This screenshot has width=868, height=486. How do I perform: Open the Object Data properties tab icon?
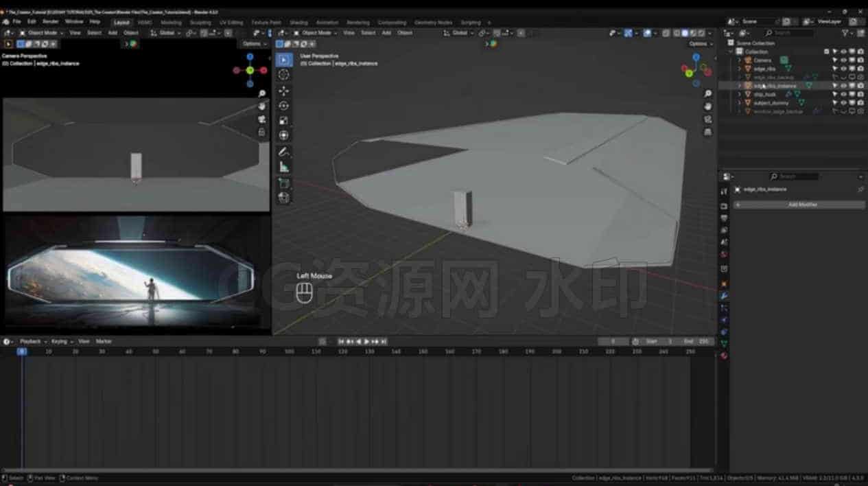[x=724, y=343]
